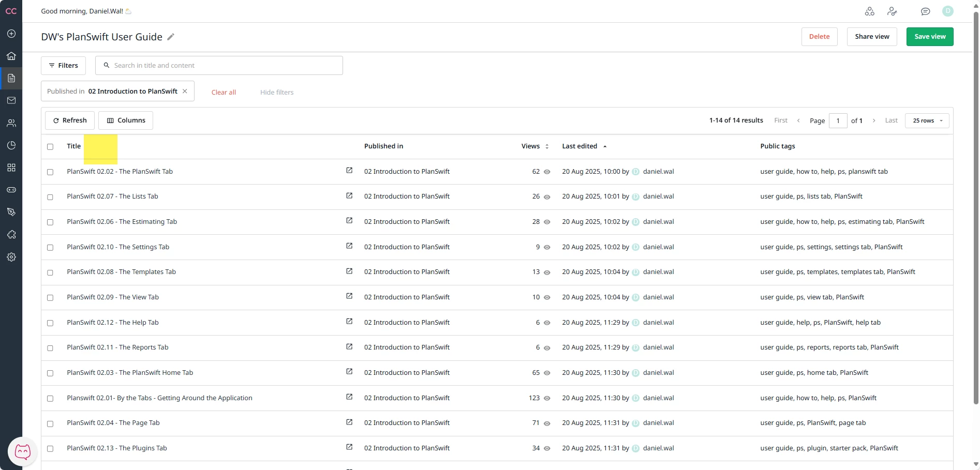Image resolution: width=980 pixels, height=470 pixels.
Task: Focus the search in title and content field
Action: (x=219, y=65)
